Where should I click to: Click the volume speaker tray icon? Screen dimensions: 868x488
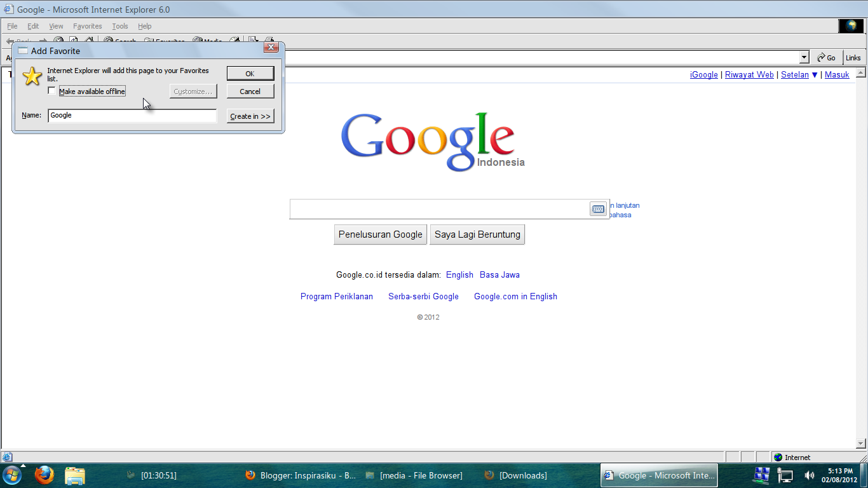810,475
